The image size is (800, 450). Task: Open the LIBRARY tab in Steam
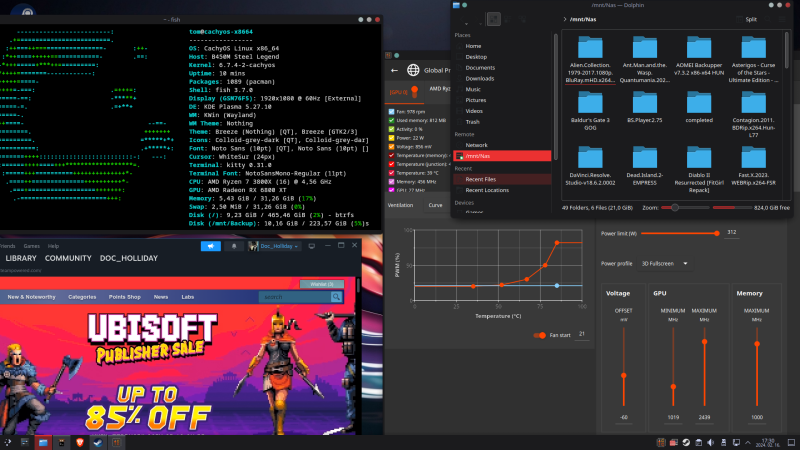pyautogui.click(x=21, y=258)
